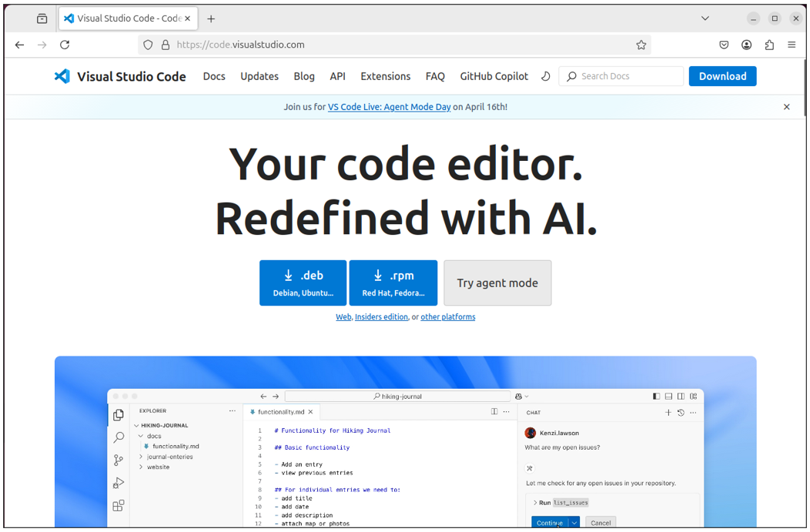Close the Visual Studio Code tab

pyautogui.click(x=188, y=18)
